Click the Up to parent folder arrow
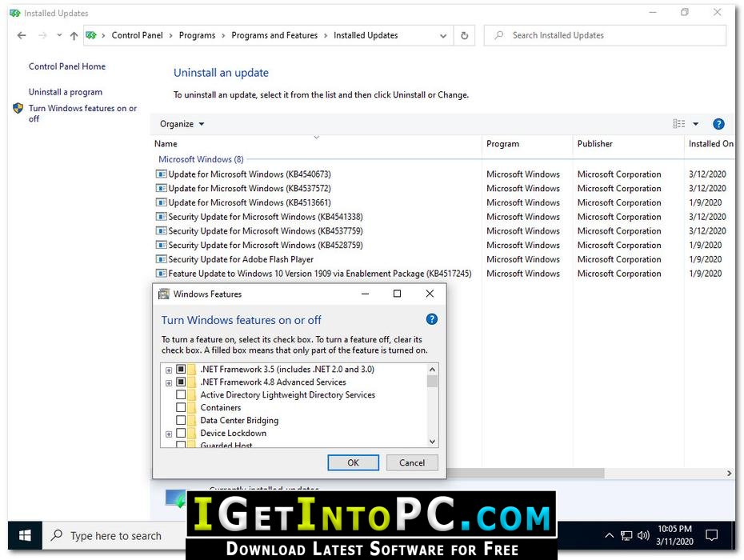744x560 pixels. (74, 35)
